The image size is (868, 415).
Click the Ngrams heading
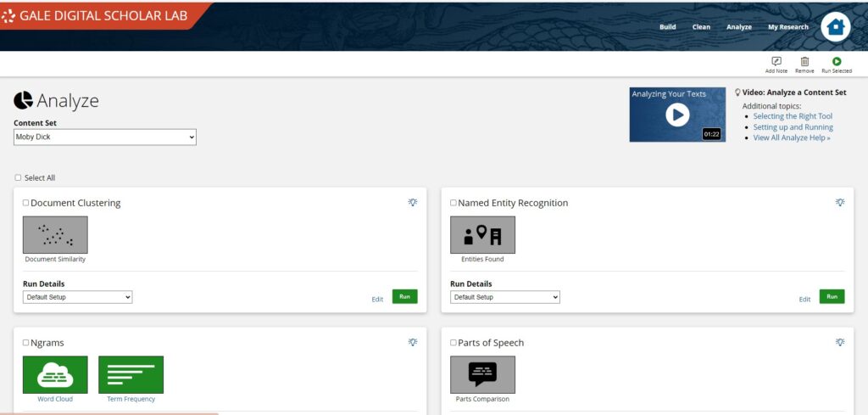click(47, 343)
